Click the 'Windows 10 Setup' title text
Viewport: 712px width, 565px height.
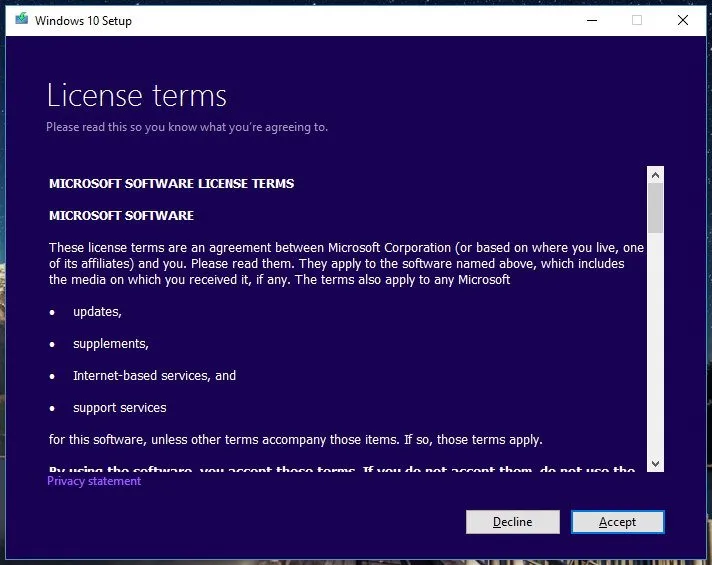point(83,20)
